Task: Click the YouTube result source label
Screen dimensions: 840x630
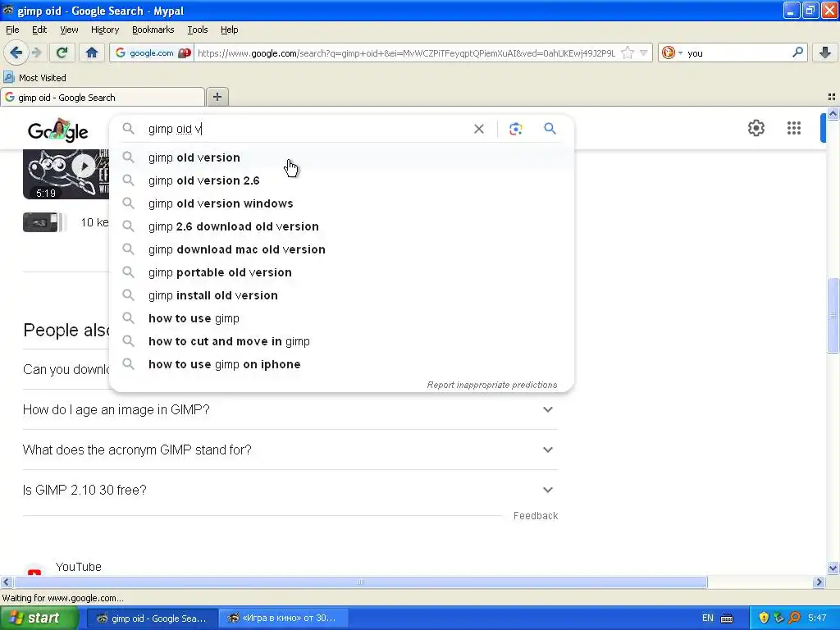Action: tap(78, 567)
